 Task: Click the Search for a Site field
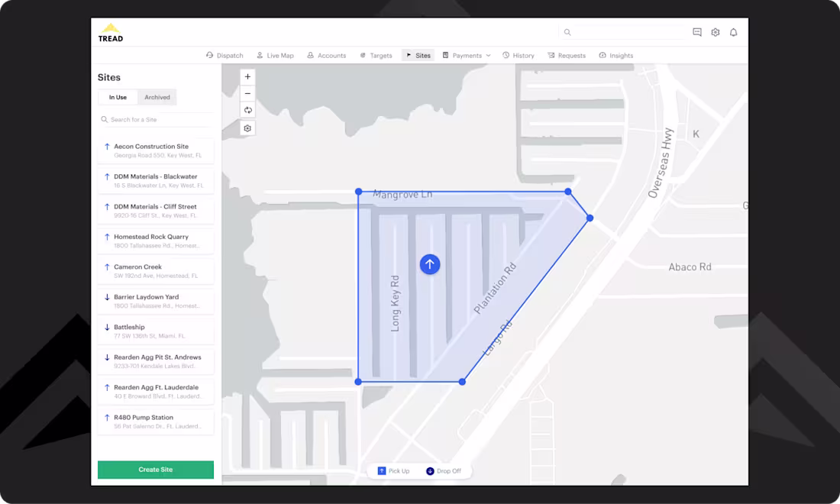pyautogui.click(x=156, y=119)
